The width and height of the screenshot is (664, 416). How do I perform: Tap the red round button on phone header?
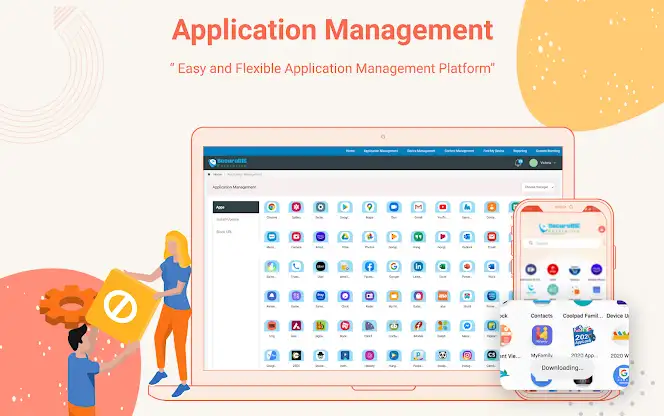(x=601, y=229)
